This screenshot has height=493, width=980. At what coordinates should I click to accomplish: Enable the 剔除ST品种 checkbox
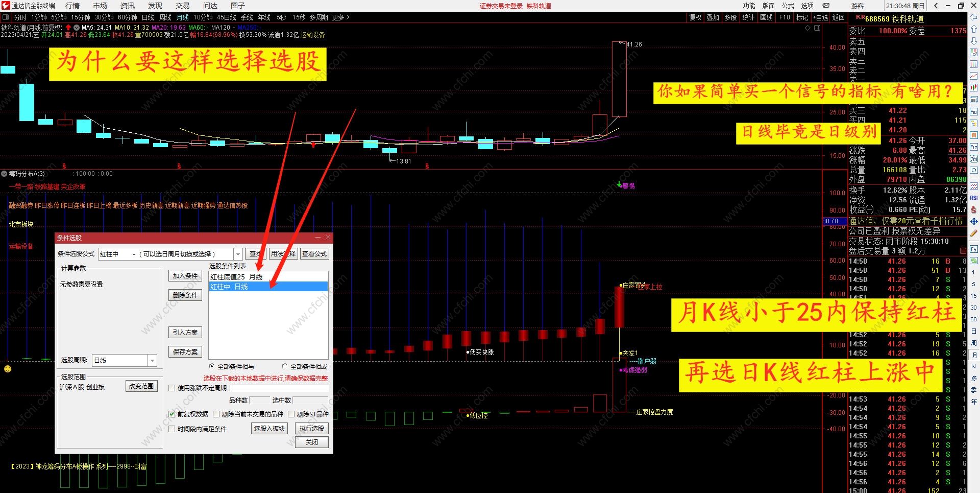click(x=291, y=414)
